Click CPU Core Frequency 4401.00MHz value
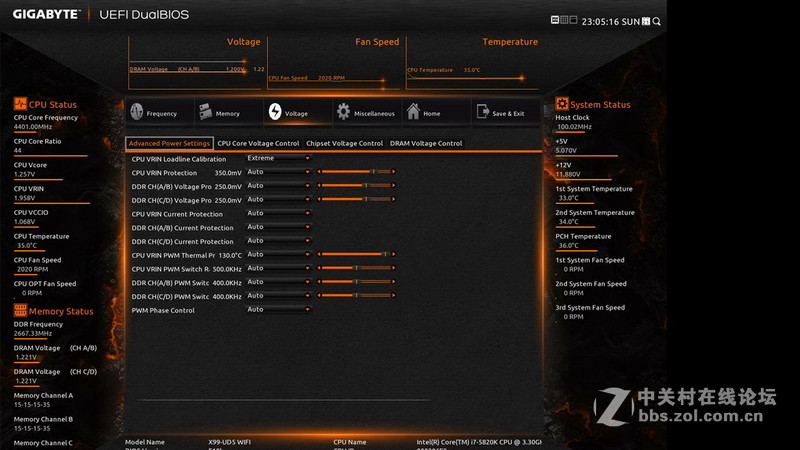Image resolution: width=800 pixels, height=450 pixels. [x=33, y=127]
